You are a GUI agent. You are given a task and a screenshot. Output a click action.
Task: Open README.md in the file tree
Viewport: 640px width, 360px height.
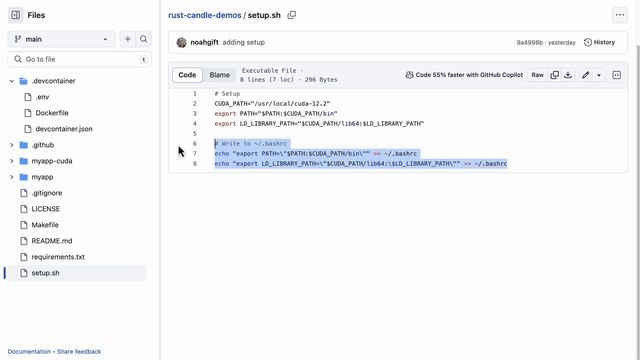[x=51, y=241]
